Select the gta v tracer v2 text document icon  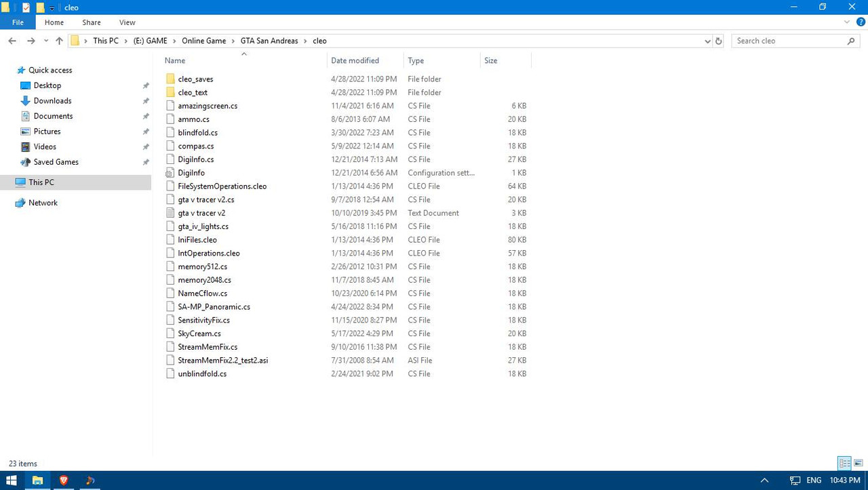click(x=170, y=213)
